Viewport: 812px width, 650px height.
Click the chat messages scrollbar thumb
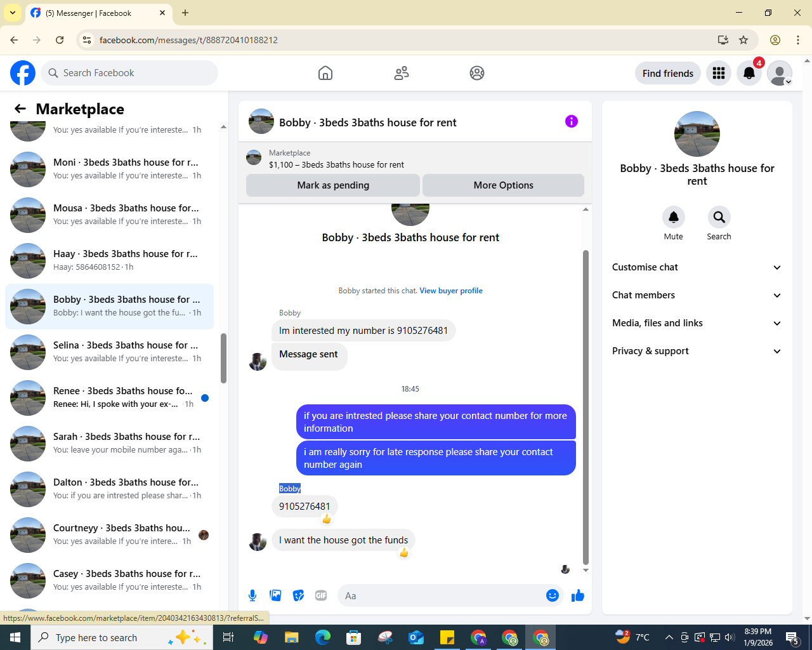[586, 408]
